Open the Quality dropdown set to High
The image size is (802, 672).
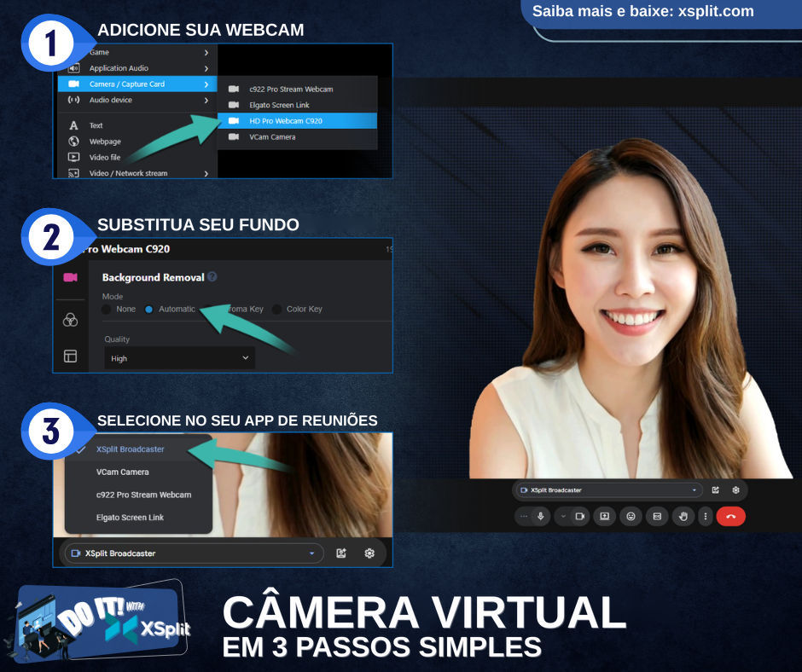(179, 358)
